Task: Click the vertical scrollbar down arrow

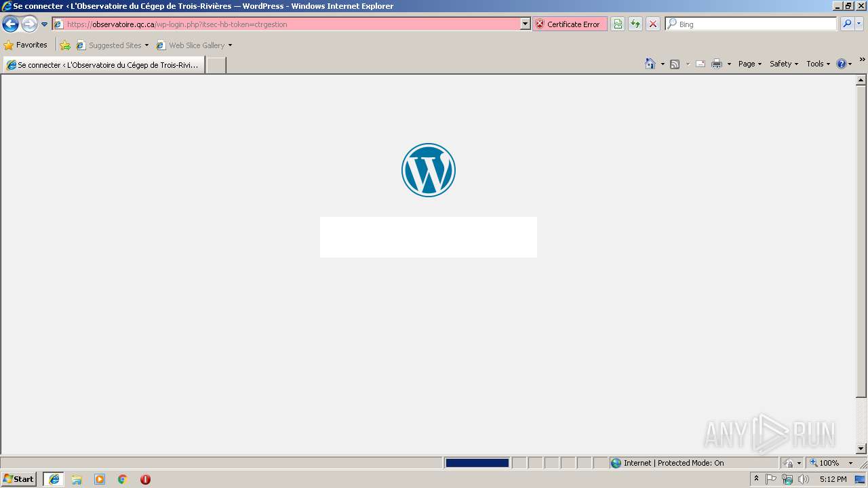Action: [x=861, y=449]
